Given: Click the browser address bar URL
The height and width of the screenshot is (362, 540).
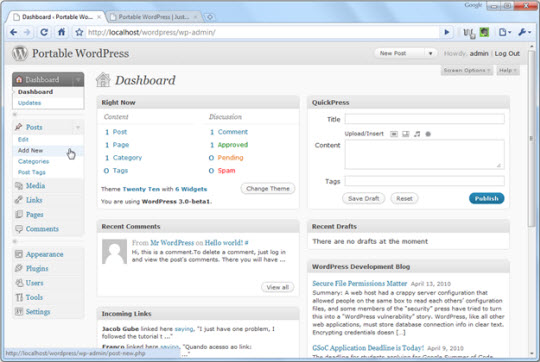Looking at the screenshot, I should coord(152,32).
